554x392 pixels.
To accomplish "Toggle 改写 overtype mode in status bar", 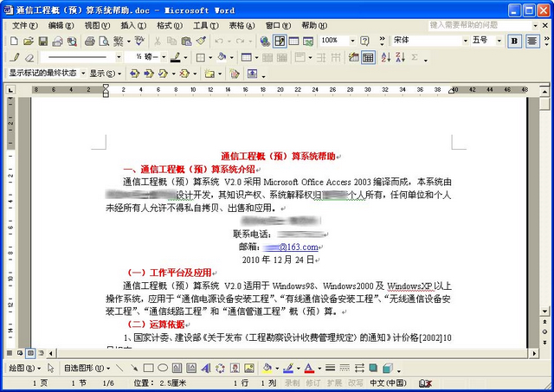I will 356,382.
